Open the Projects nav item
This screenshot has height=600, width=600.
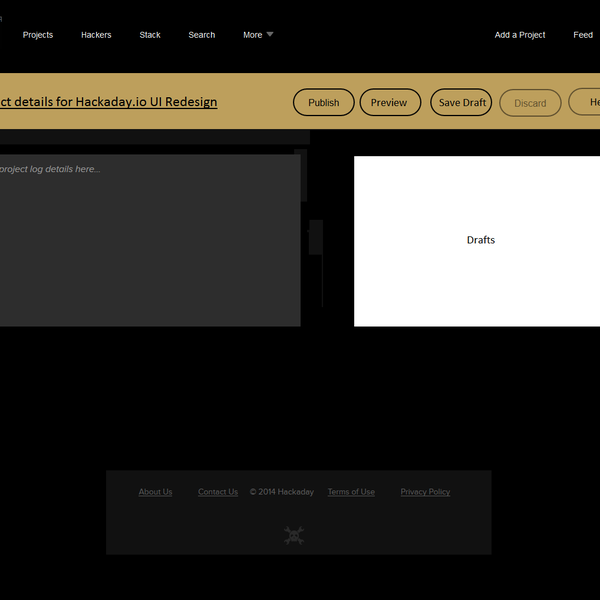(x=38, y=35)
